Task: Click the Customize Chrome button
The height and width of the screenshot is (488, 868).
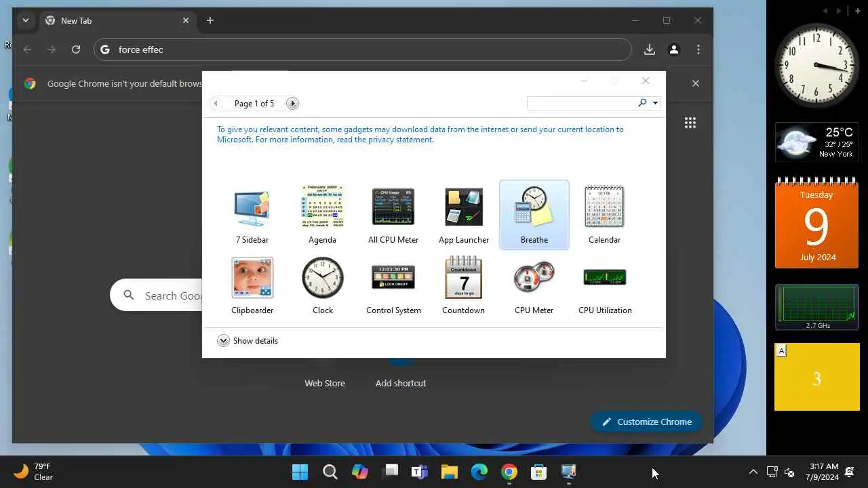Action: tap(646, 422)
